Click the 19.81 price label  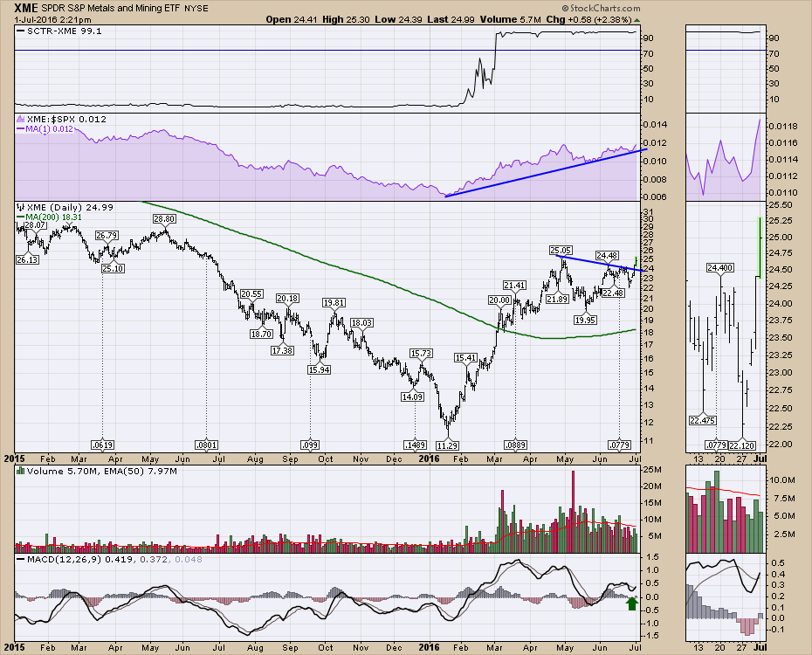[334, 302]
